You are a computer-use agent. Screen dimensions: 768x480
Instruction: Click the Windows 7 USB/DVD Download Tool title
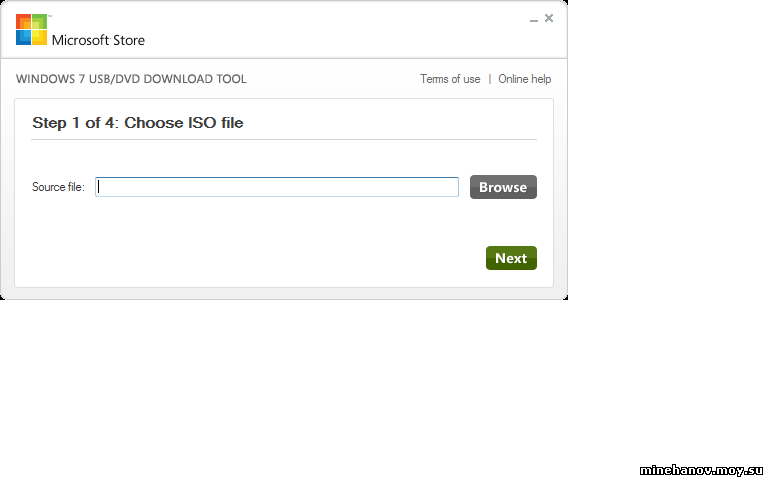[x=131, y=79]
